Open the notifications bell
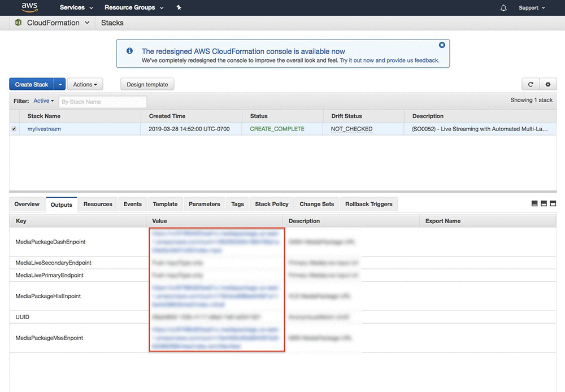This screenshot has width=565, height=392. point(503,8)
